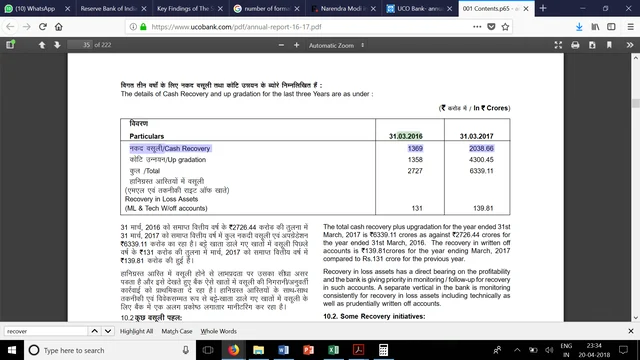The width and height of the screenshot is (640, 360).
Task: Bookmark this page with the star
Action: tap(505, 27)
